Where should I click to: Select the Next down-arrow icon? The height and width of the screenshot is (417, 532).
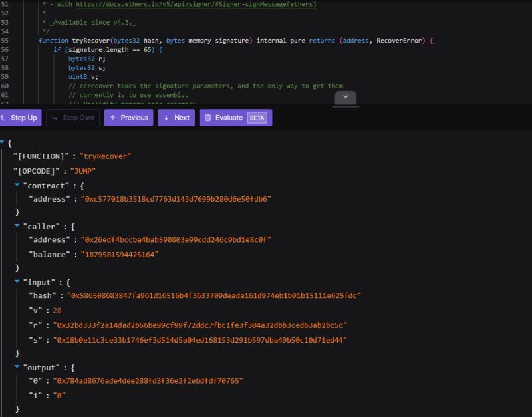pyautogui.click(x=166, y=118)
